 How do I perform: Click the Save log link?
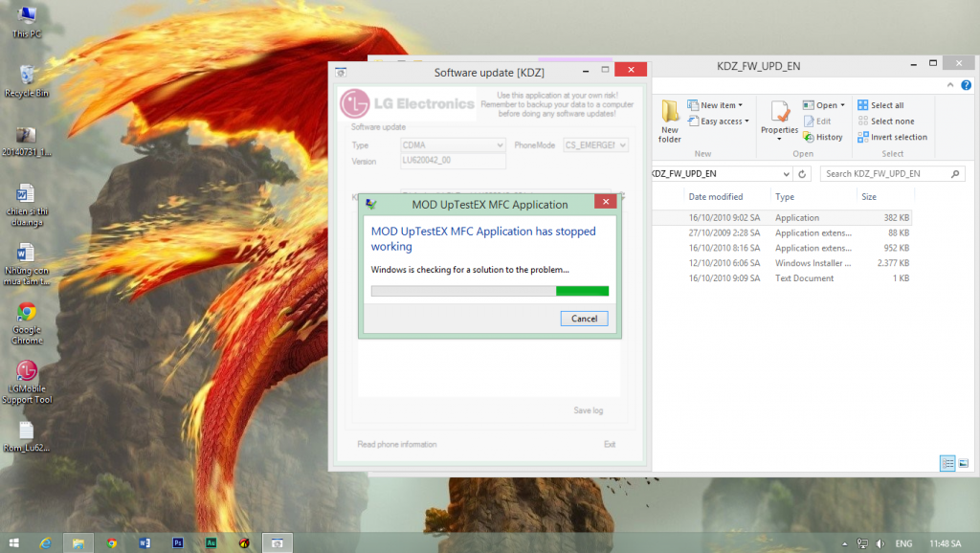click(x=589, y=410)
